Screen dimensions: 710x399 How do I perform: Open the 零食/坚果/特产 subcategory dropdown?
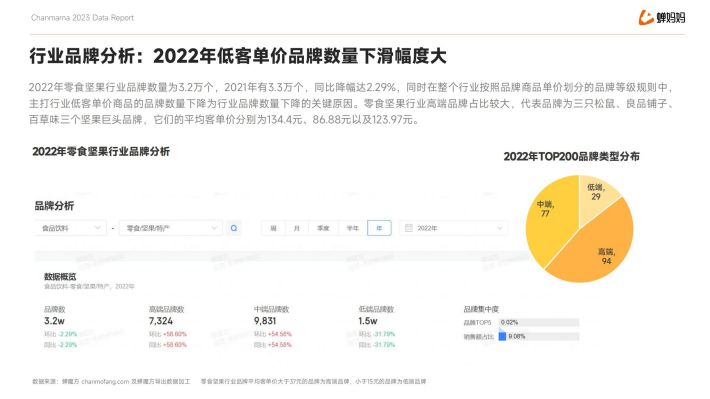(171, 228)
